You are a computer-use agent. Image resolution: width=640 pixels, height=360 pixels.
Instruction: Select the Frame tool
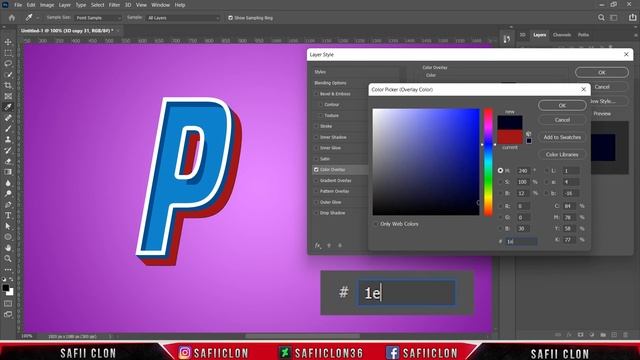tap(8, 96)
